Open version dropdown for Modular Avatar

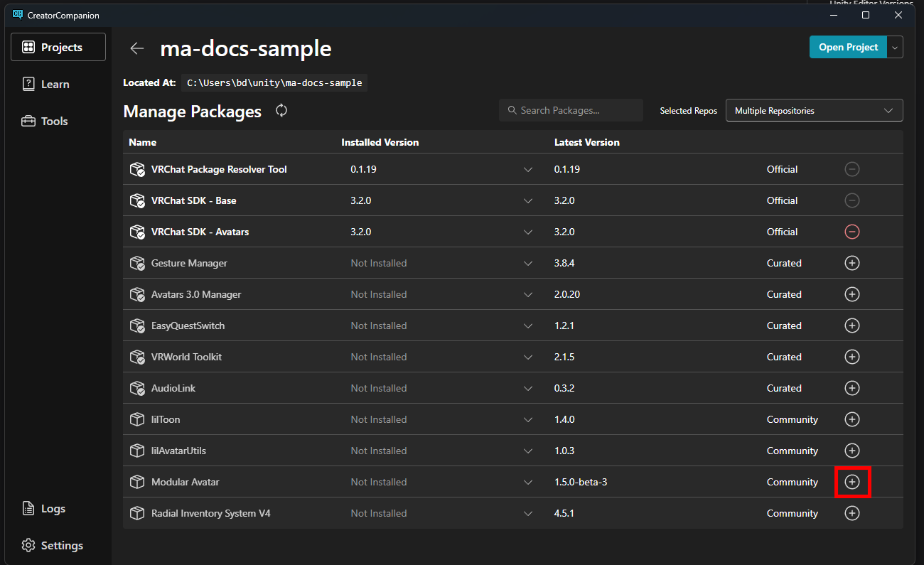click(527, 482)
